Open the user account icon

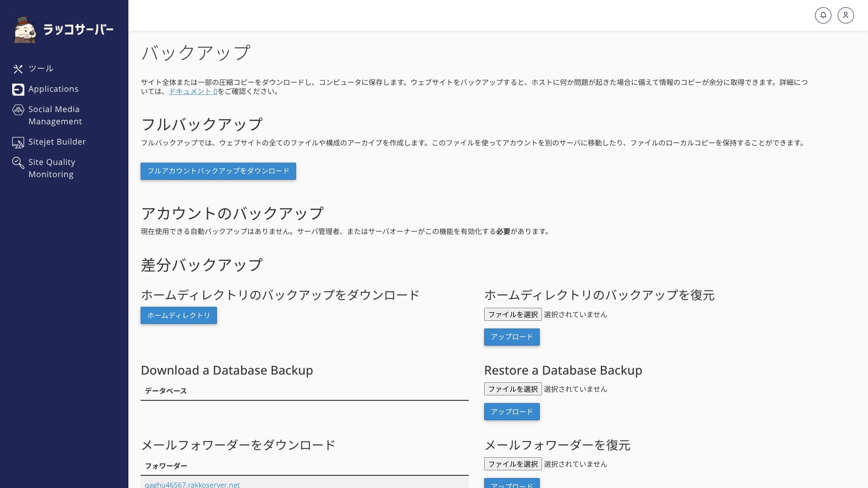(x=845, y=15)
